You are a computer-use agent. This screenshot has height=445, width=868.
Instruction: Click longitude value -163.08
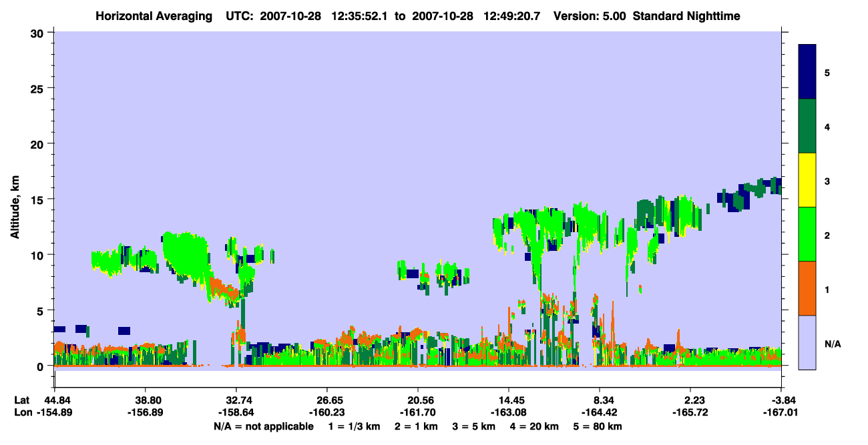pos(509,413)
